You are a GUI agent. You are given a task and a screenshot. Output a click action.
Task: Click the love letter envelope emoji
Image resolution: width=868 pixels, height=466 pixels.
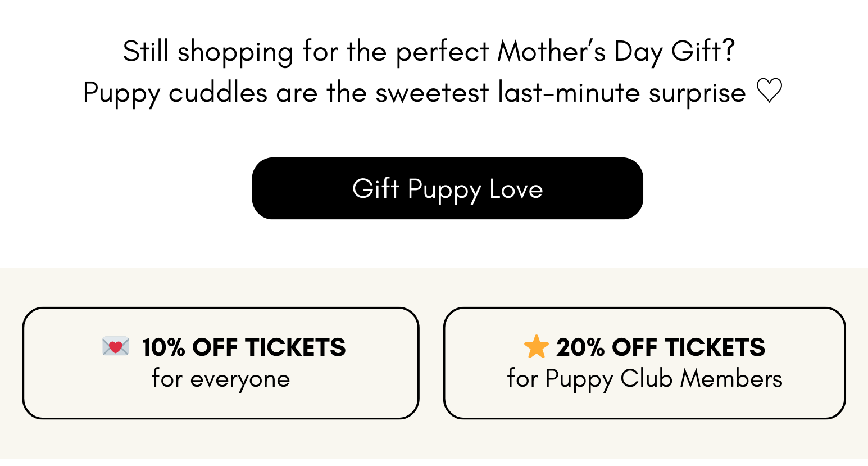click(x=115, y=347)
